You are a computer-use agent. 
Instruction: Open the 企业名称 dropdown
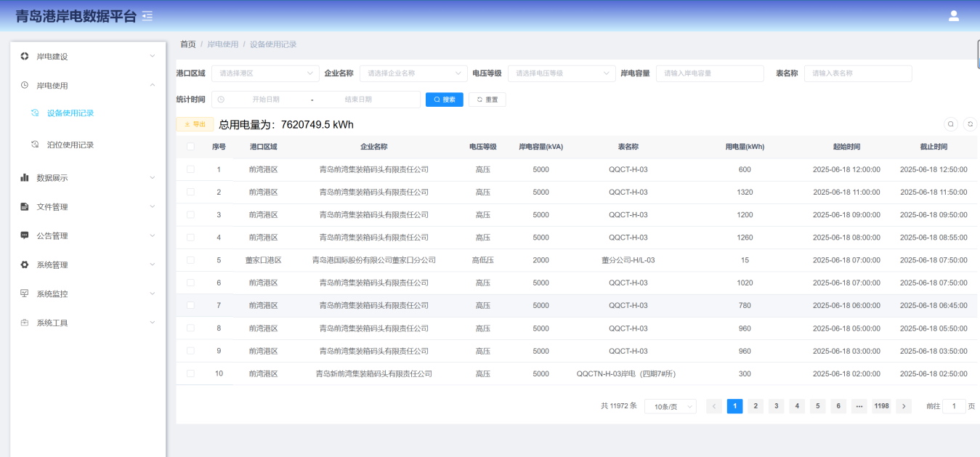coord(413,73)
